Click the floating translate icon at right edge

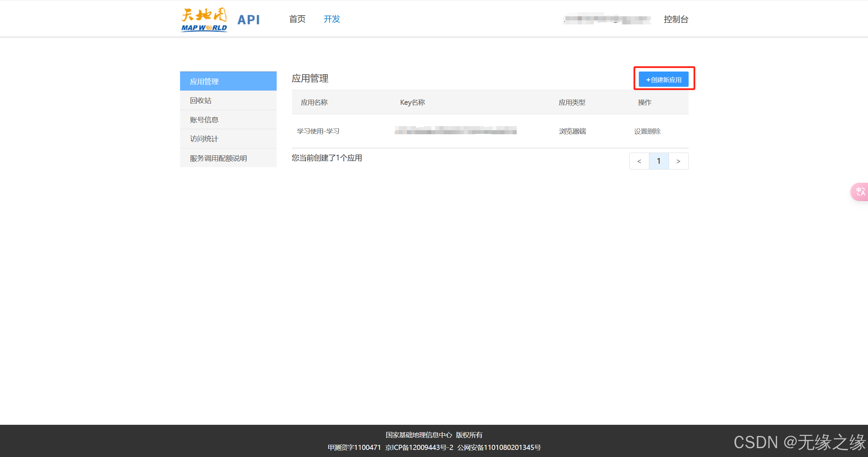[x=860, y=192]
